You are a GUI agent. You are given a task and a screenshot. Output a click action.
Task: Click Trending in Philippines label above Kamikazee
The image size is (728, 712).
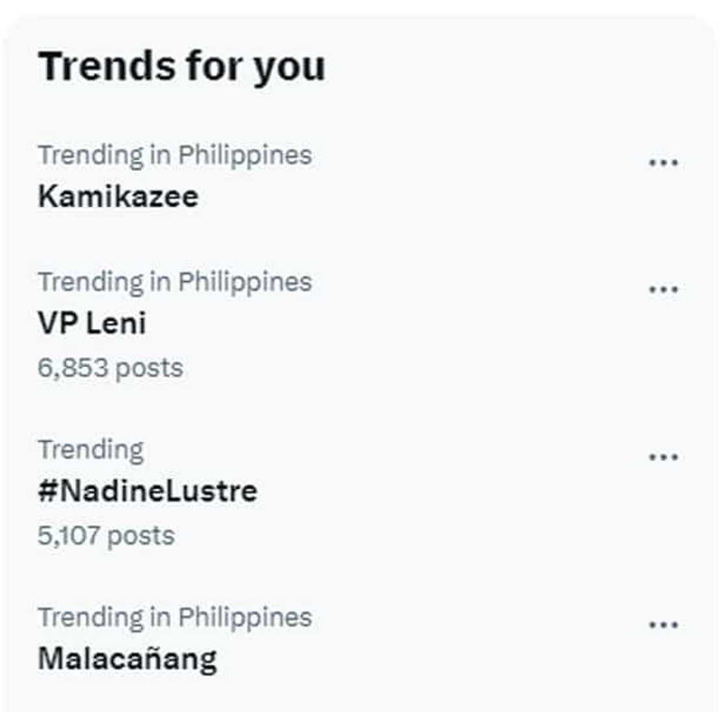174,155
